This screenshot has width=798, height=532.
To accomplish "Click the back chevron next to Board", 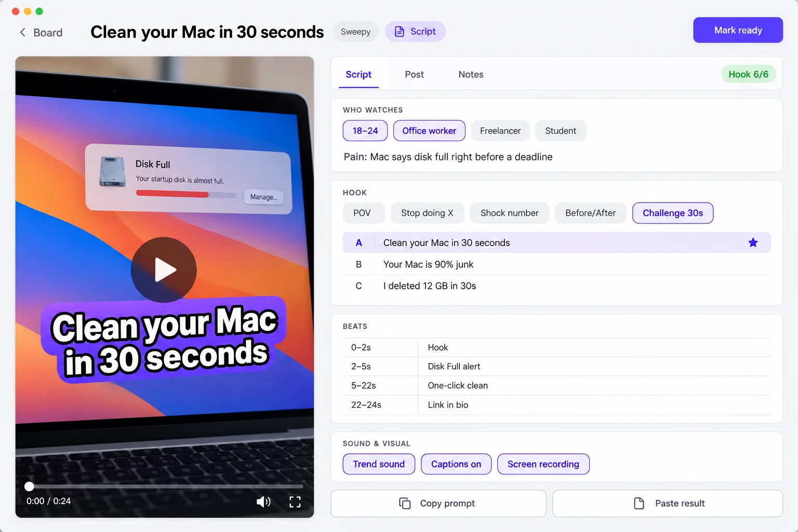I will [22, 32].
